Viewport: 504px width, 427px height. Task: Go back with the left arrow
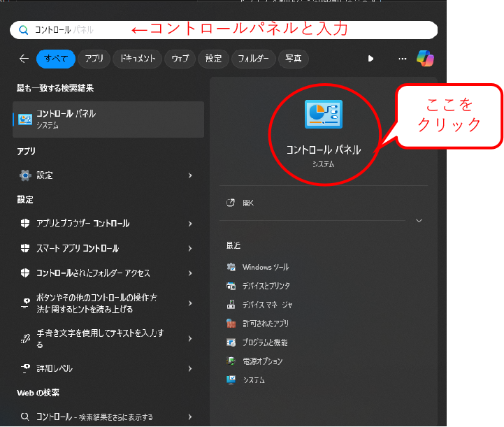click(24, 59)
